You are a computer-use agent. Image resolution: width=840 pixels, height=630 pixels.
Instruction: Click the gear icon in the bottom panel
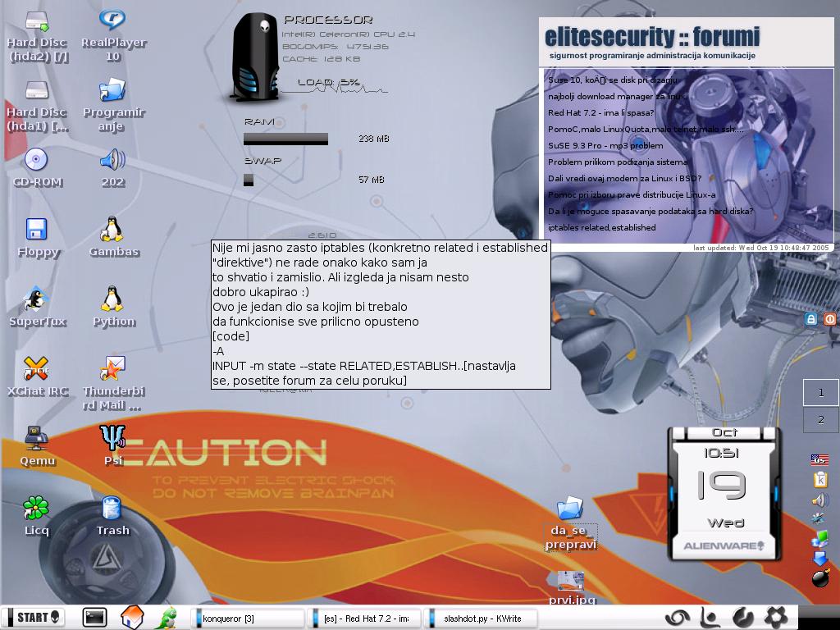(x=775, y=617)
